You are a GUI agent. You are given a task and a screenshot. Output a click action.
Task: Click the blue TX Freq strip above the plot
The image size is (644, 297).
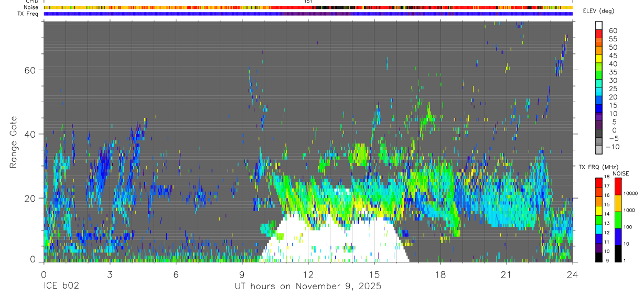308,14
